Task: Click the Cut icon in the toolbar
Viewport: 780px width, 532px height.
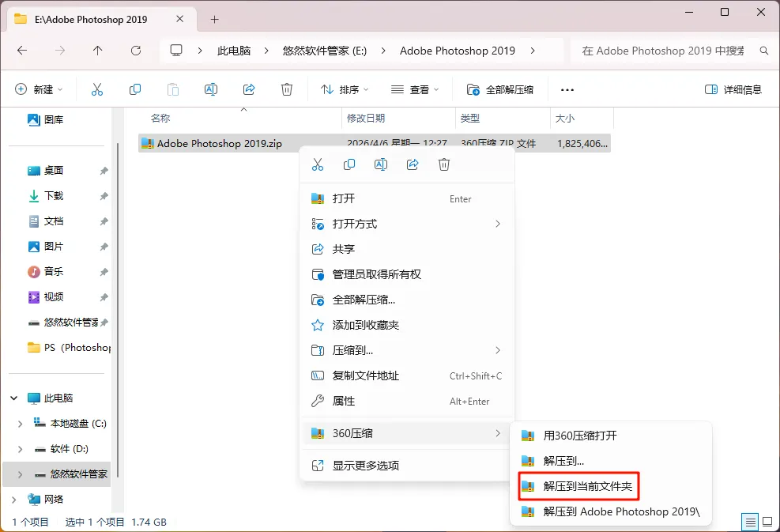Action: click(x=97, y=89)
